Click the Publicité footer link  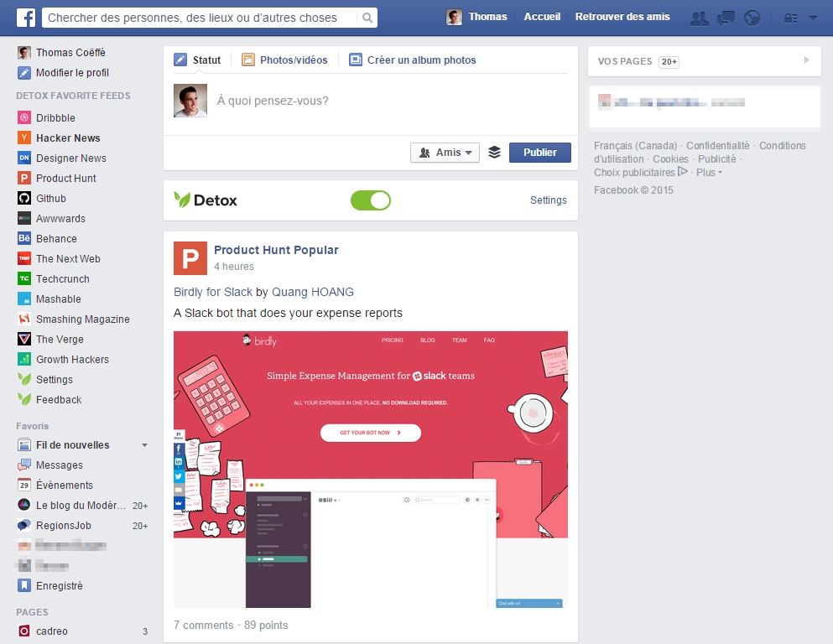coord(716,158)
